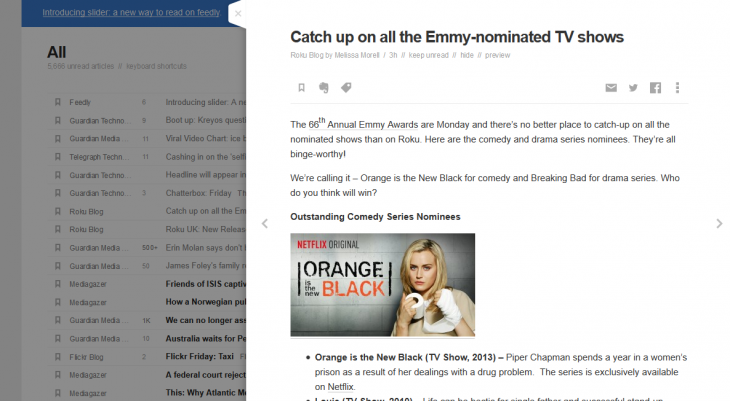Click the '5,666 unread articles' count
This screenshot has width=730, height=401.
coord(81,66)
